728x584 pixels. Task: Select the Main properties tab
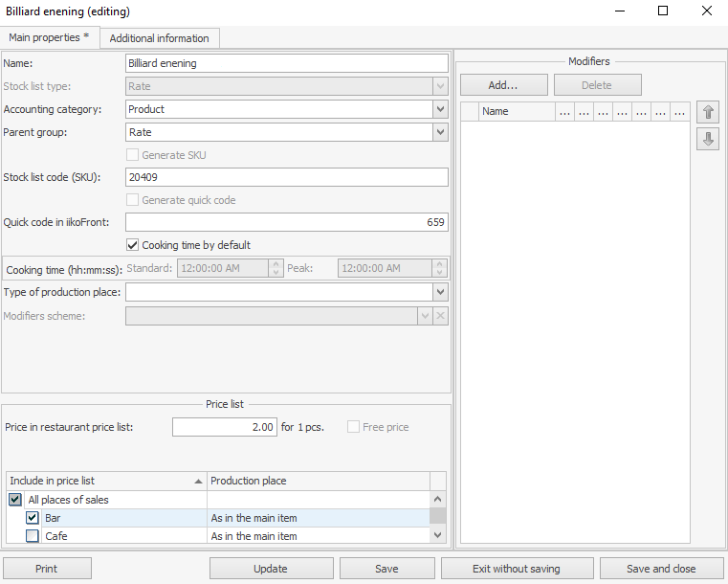click(x=50, y=37)
